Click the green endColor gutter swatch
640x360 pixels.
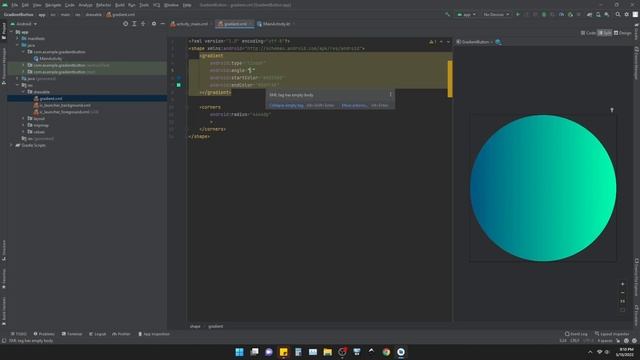click(x=179, y=85)
